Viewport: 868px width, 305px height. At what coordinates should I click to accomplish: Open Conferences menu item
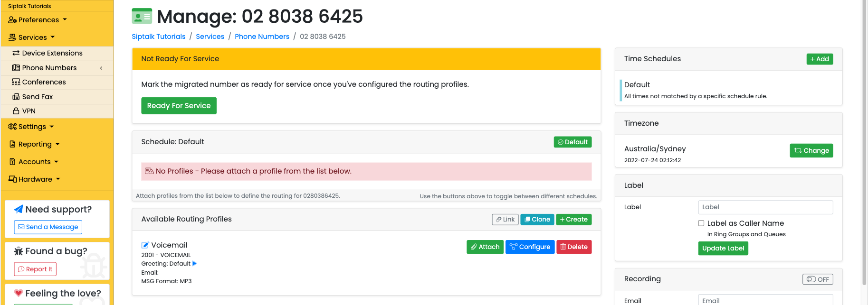57,82
